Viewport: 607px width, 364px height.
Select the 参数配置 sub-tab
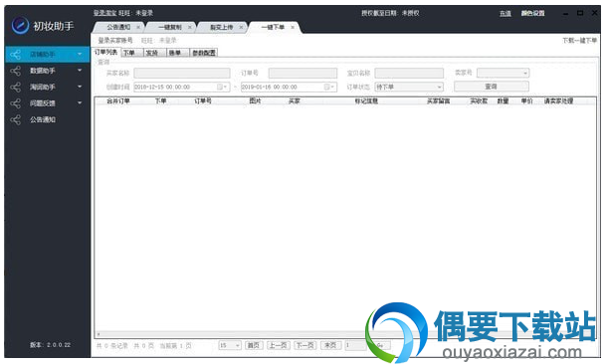coord(204,53)
